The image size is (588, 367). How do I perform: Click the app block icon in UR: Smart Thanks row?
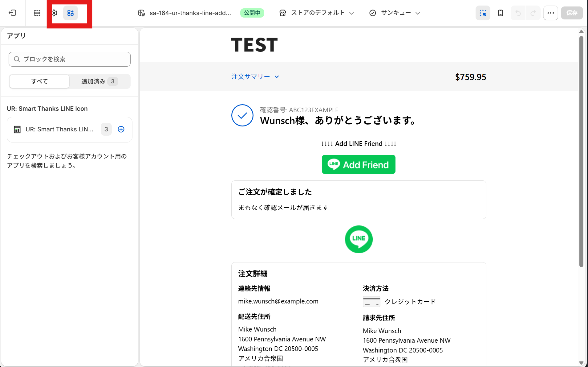(17, 130)
